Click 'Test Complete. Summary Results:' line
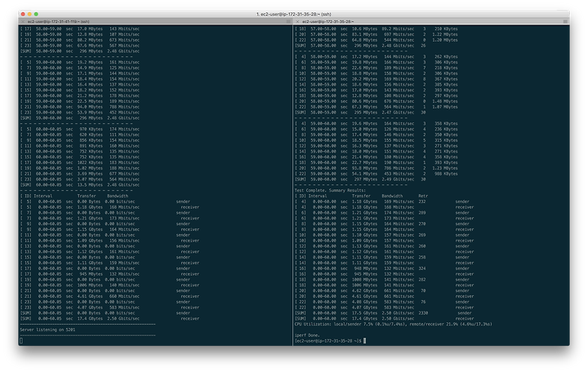 click(x=330, y=190)
